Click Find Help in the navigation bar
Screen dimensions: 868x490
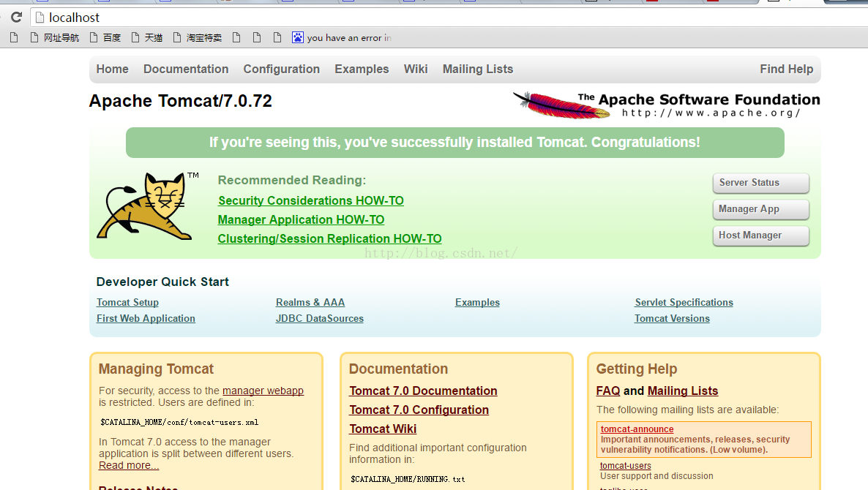[x=787, y=69]
